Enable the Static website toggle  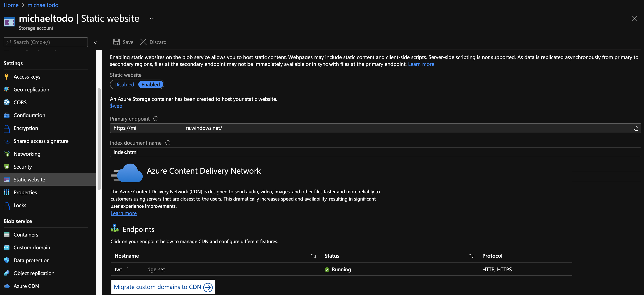tap(150, 84)
